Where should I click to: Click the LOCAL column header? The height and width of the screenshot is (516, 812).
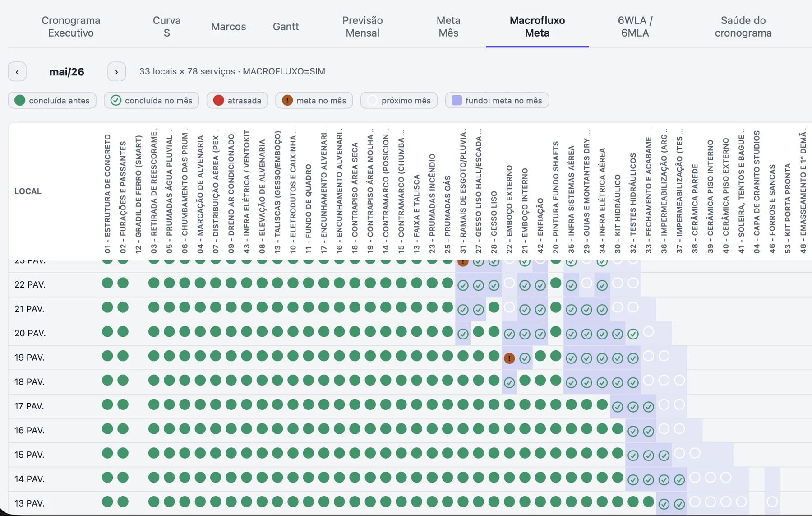click(x=28, y=191)
